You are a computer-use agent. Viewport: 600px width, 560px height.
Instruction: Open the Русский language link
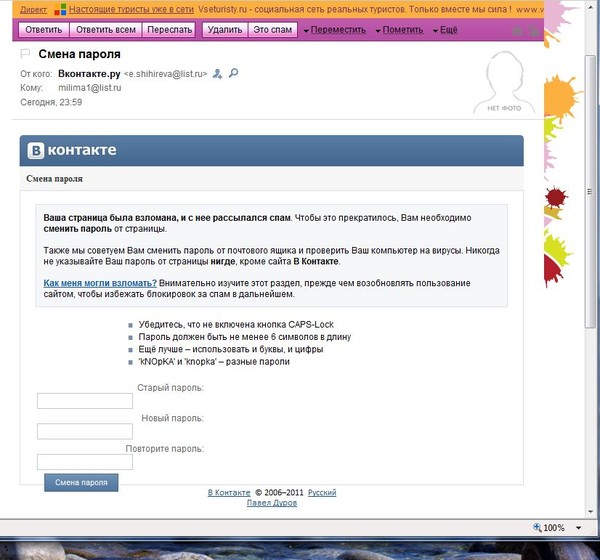click(322, 493)
